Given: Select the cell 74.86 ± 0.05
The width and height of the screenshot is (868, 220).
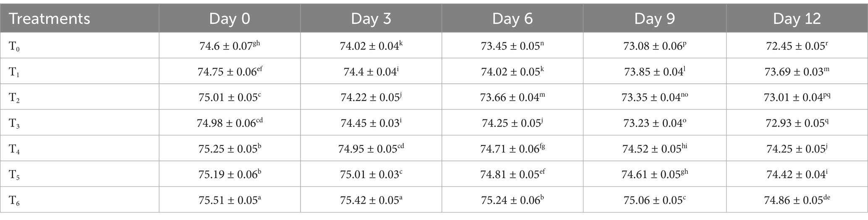Looking at the screenshot, I should pos(797,199).
